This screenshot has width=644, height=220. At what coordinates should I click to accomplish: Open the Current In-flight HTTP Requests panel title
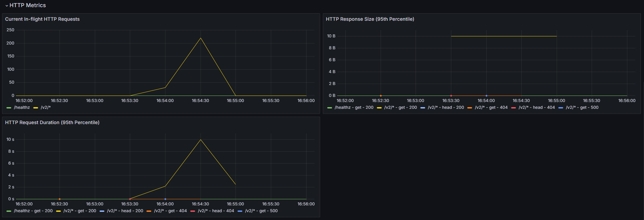(x=42, y=19)
